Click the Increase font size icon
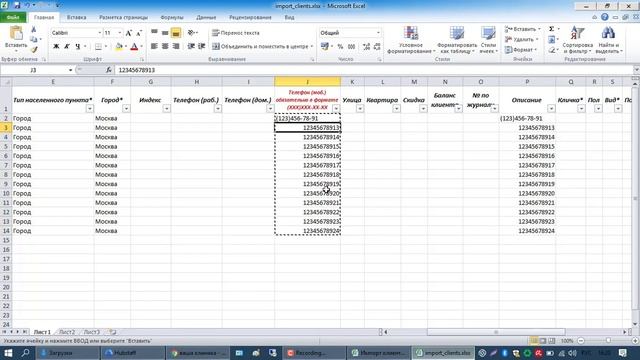 point(129,33)
